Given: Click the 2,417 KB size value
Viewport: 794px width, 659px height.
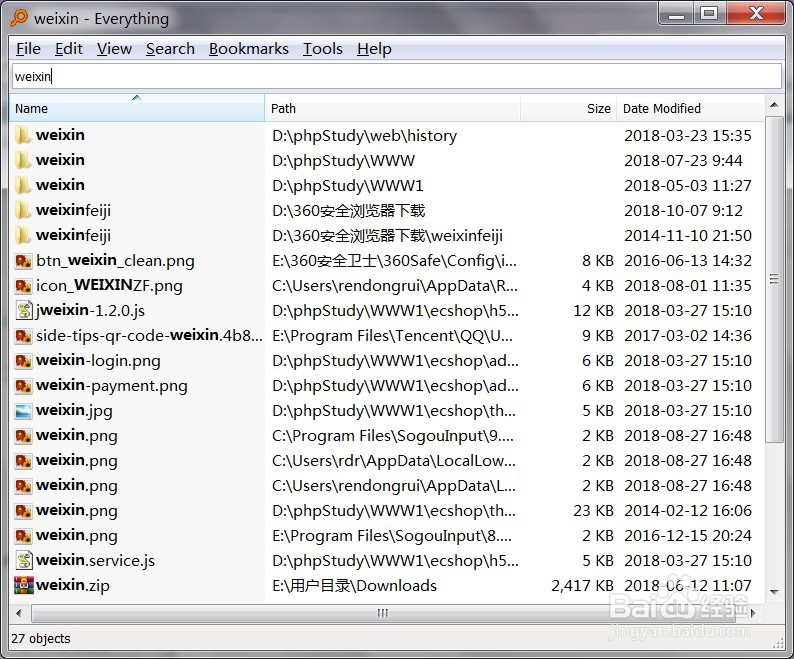Looking at the screenshot, I should (582, 585).
